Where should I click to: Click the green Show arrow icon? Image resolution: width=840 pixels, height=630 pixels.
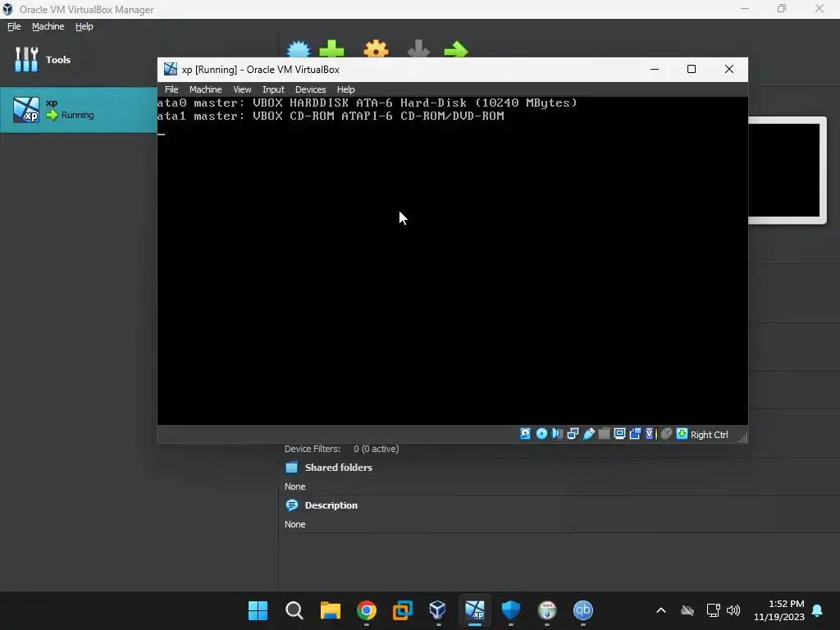456,49
